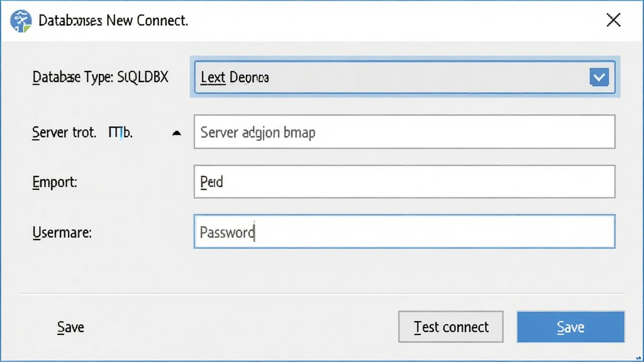Click the Usermare field containing Password
The width and height of the screenshot is (644, 362).
click(404, 231)
